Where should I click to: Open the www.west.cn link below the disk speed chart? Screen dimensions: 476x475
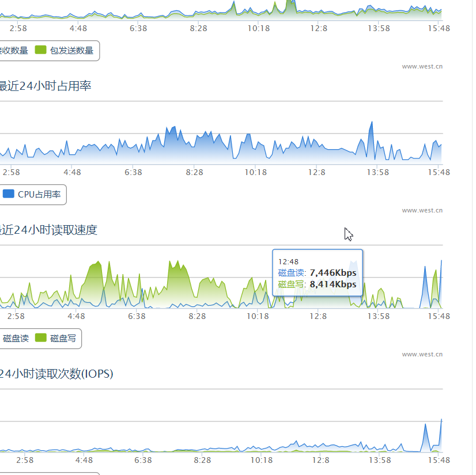422,354
